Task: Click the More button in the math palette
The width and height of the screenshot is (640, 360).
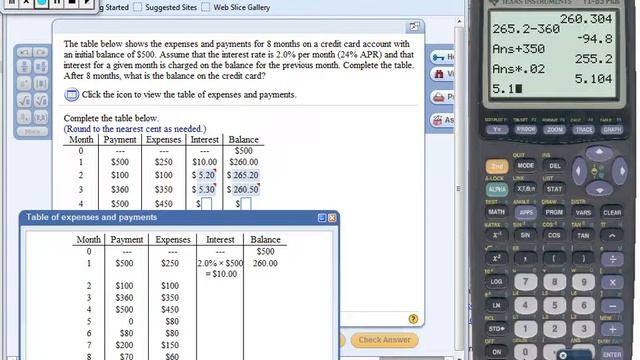Action: point(32,132)
